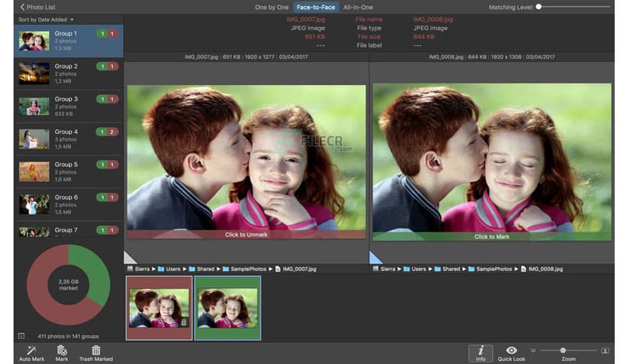Click green keep badge of Group 5
Screen dimensions: 629x364
pos(102,165)
